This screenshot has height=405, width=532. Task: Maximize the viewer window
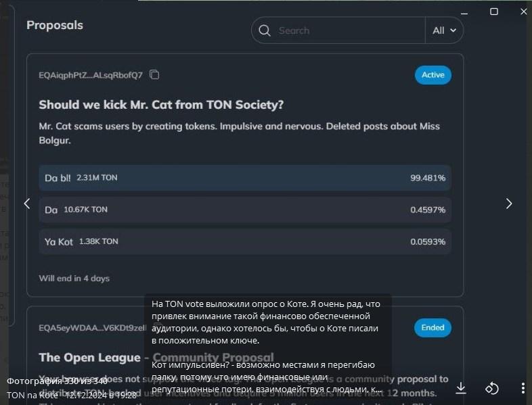click(494, 11)
